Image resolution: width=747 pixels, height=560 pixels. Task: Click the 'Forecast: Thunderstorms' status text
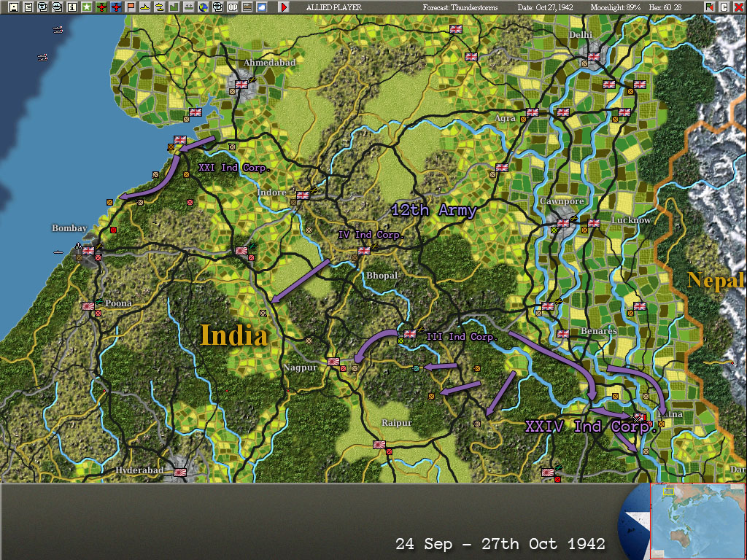click(x=460, y=7)
